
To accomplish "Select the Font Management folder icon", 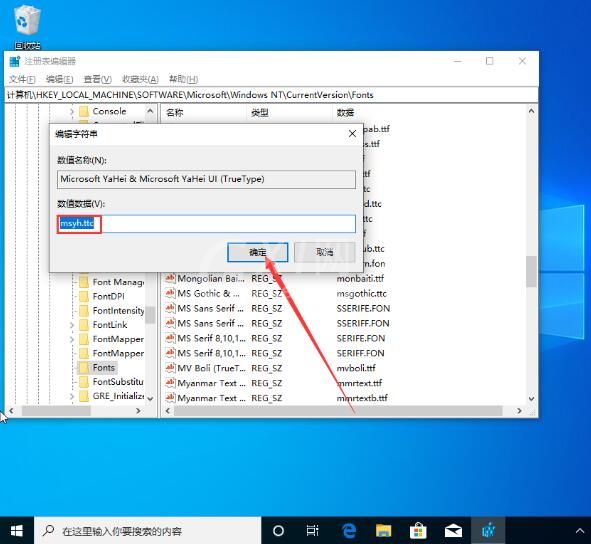I will (84, 282).
